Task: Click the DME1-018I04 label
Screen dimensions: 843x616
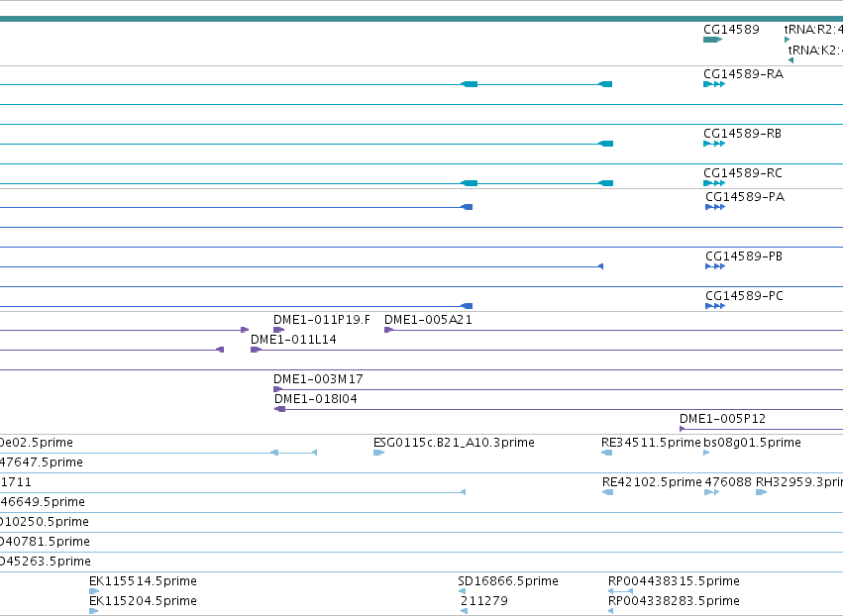Action: coord(316,399)
